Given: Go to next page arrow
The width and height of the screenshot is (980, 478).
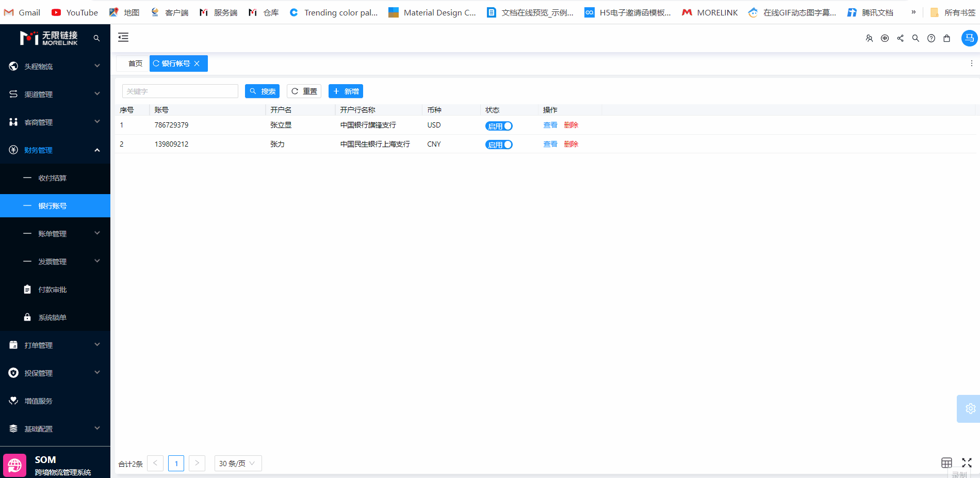Looking at the screenshot, I should point(197,464).
